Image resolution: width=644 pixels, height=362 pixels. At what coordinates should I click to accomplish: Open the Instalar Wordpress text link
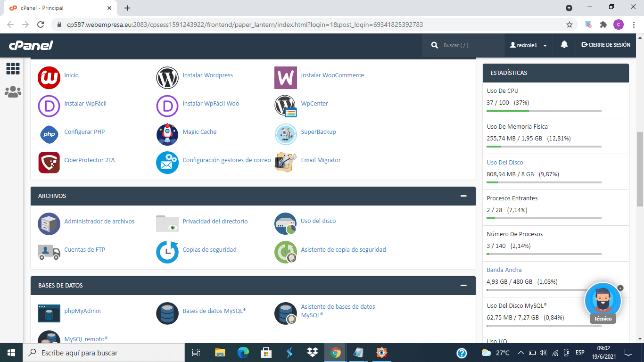[x=208, y=75]
